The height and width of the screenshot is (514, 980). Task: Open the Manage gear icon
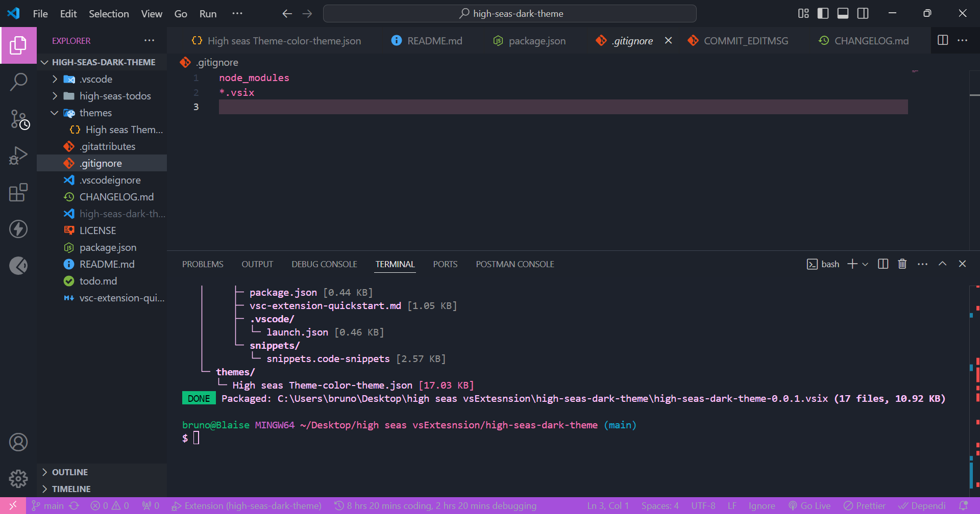click(x=18, y=478)
